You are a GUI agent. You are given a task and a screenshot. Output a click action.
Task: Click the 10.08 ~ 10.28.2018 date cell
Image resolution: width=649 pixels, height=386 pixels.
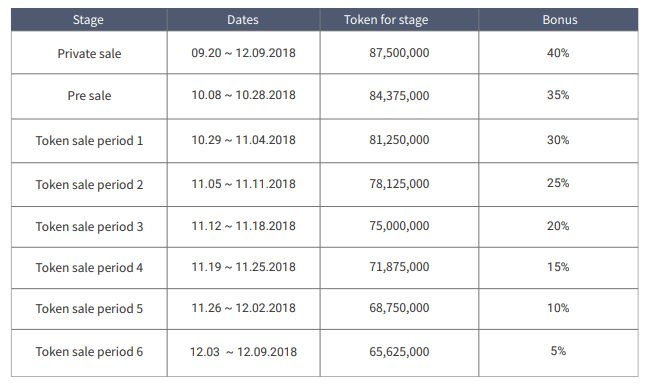(243, 96)
